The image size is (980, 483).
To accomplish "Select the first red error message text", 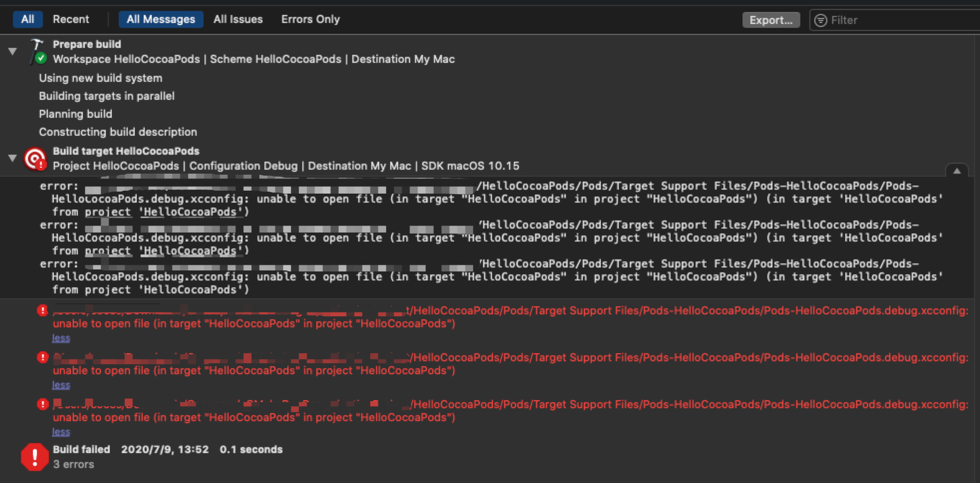I will click(x=510, y=317).
